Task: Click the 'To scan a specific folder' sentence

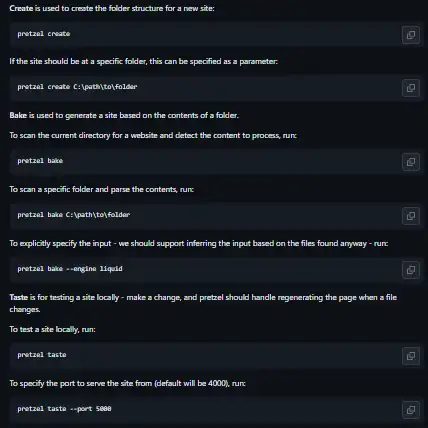Action: coord(101,189)
